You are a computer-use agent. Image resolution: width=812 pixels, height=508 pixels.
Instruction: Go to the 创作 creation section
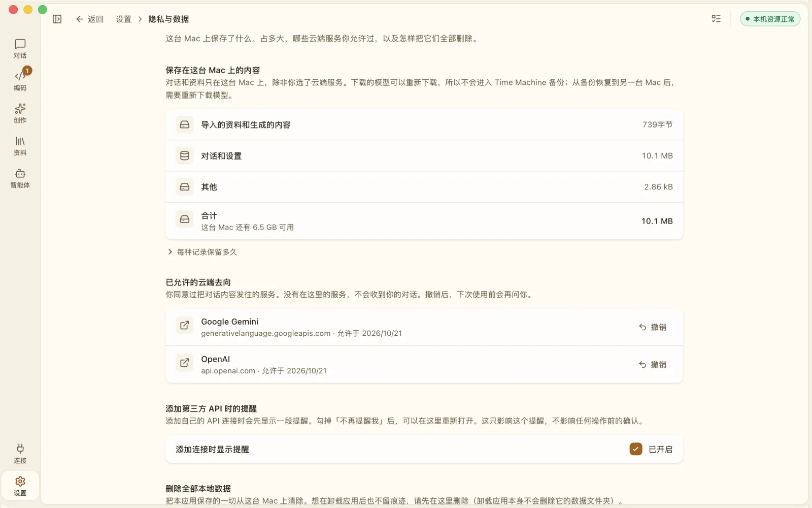pyautogui.click(x=20, y=113)
